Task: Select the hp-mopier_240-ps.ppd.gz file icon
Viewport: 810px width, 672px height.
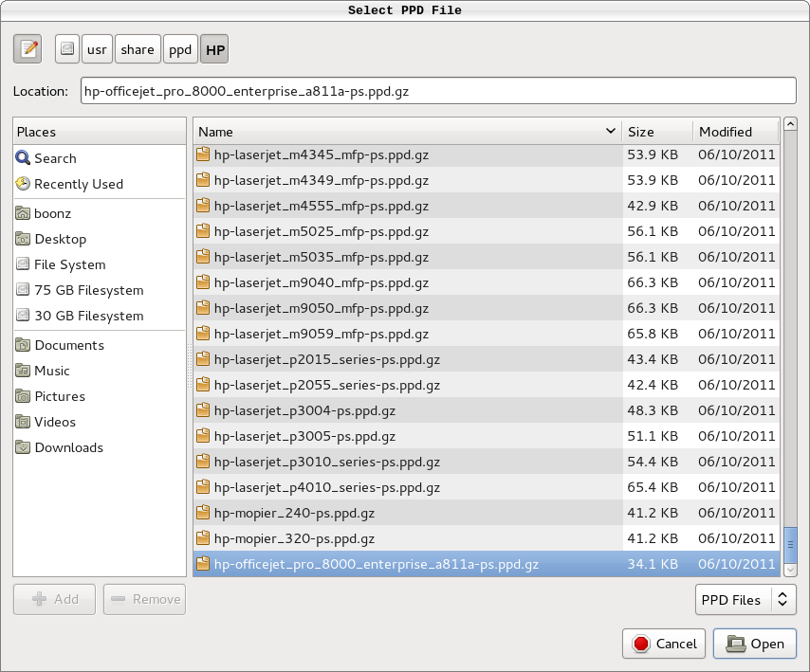Action: tap(202, 513)
